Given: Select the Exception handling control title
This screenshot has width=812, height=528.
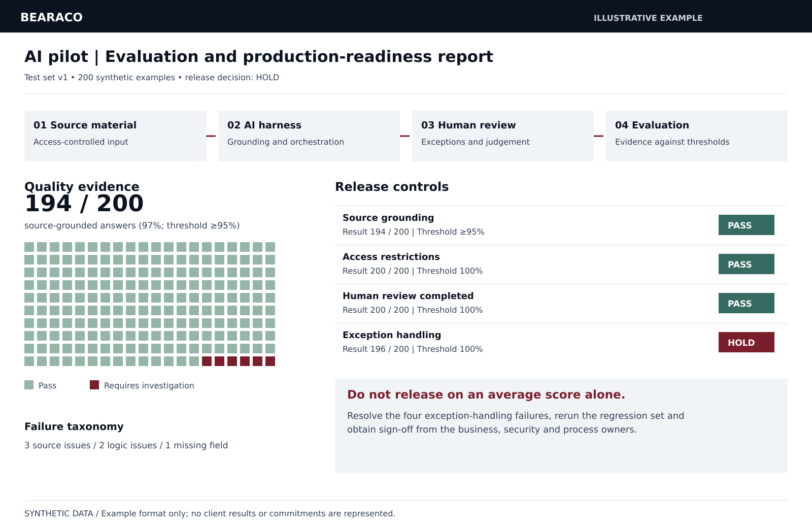Looking at the screenshot, I should 392,335.
